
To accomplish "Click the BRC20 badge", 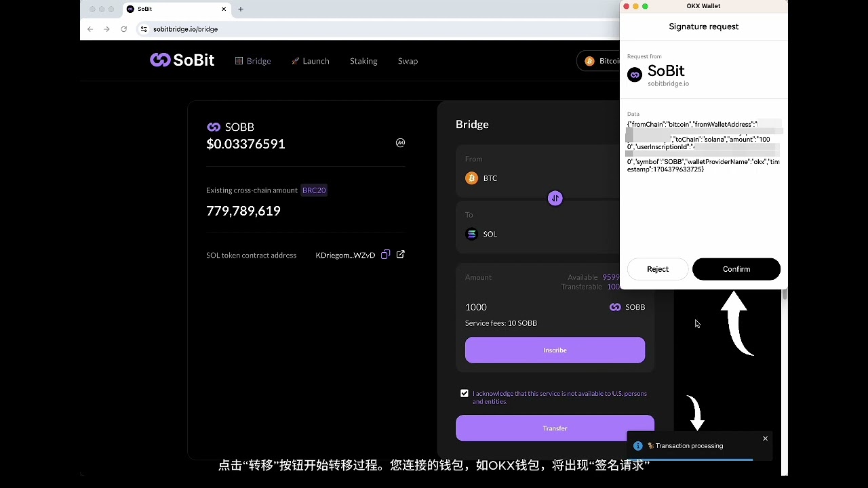I will coord(314,190).
